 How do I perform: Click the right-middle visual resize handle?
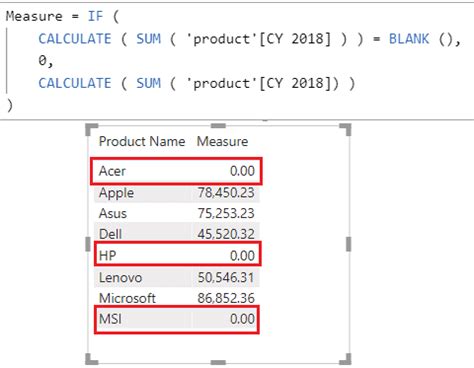[348, 244]
